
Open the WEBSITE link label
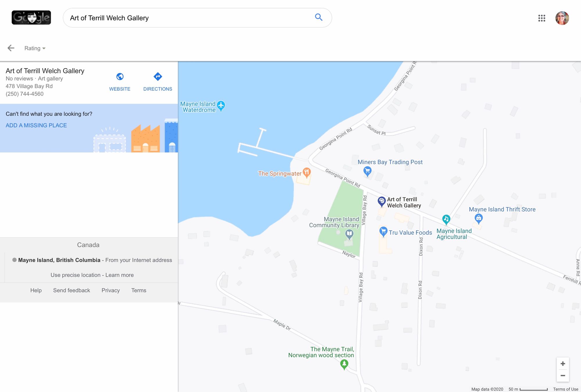click(x=120, y=89)
